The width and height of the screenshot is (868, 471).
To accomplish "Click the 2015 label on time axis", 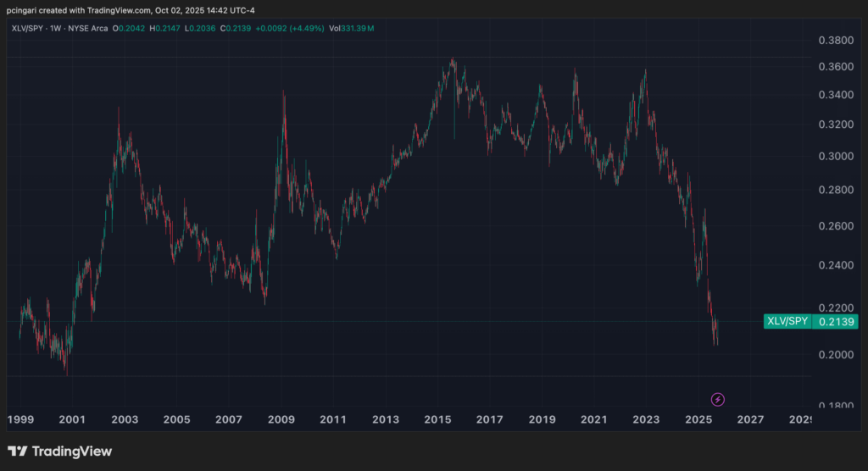I will pos(437,420).
